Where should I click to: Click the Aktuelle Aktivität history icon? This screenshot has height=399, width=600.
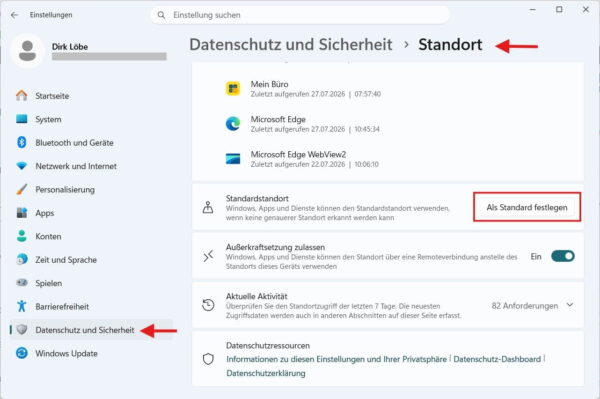[208, 305]
